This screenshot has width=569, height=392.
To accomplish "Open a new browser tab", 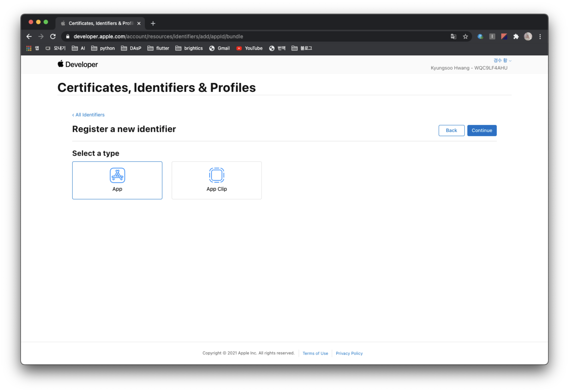I will click(x=153, y=23).
